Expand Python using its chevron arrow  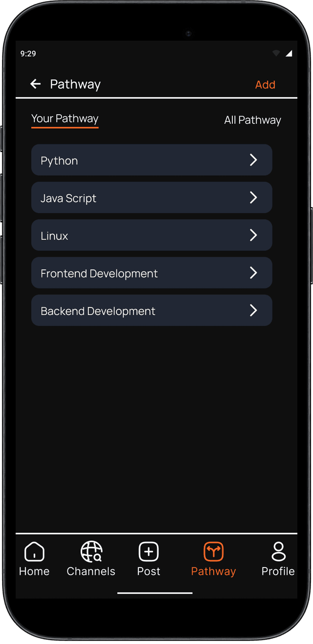tap(253, 160)
